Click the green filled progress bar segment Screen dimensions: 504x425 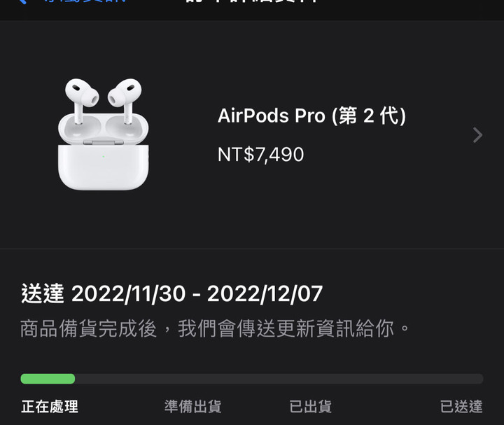[48, 379]
